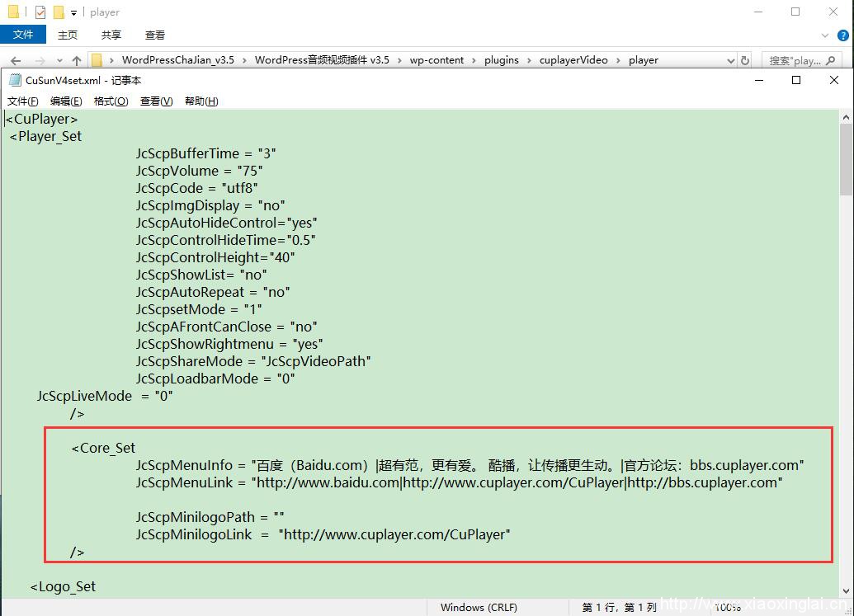Open Notepad 文件(F) menu
854x616 pixels.
23,101
